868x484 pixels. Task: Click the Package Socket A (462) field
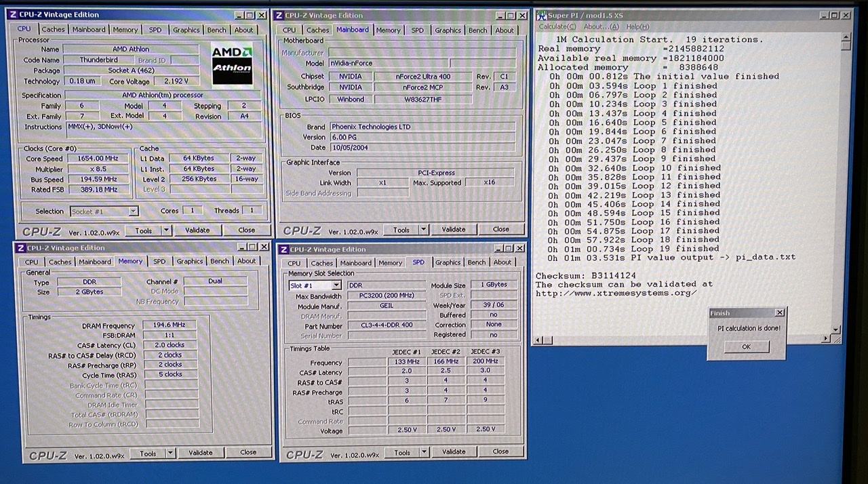coord(131,70)
